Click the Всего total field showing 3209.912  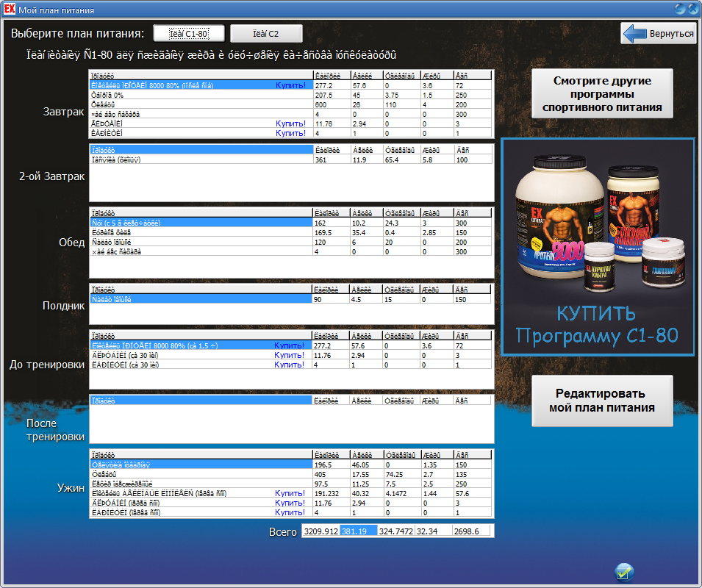[x=320, y=531]
